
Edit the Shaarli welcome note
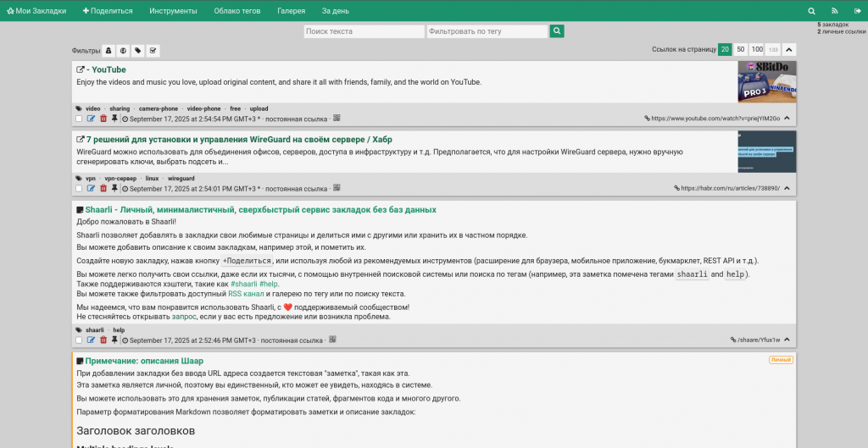91,340
